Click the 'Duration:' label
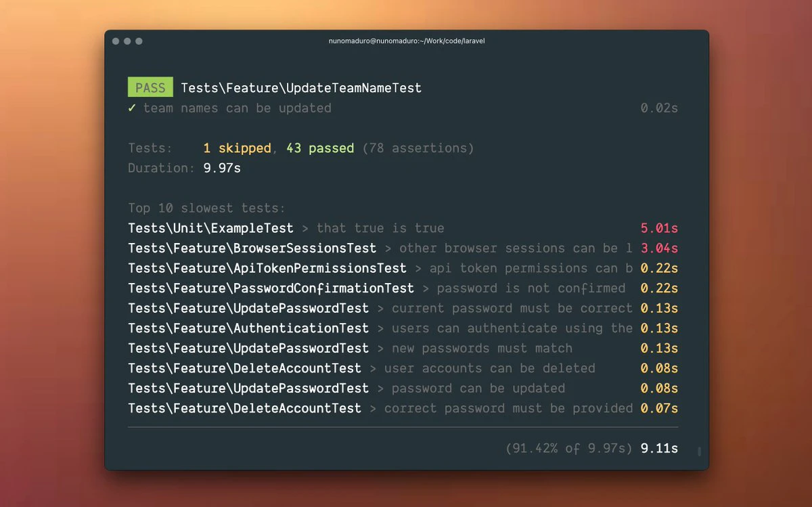Screen dimensions: 812x507 (x=162, y=168)
